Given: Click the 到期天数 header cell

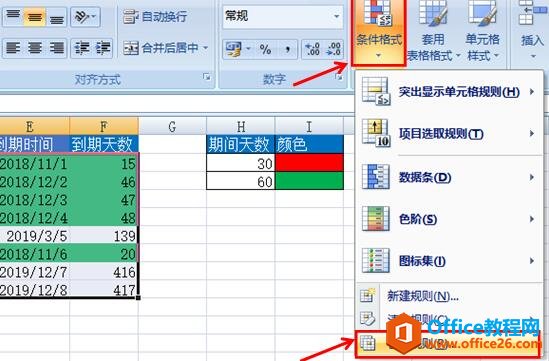Looking at the screenshot, I should (x=104, y=144).
